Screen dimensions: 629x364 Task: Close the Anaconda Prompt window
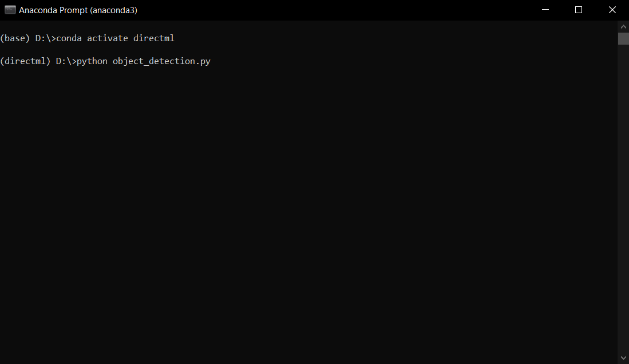[612, 10]
